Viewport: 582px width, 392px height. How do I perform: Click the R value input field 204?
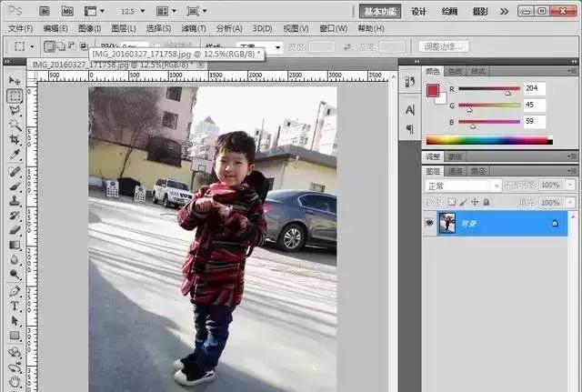coord(535,88)
